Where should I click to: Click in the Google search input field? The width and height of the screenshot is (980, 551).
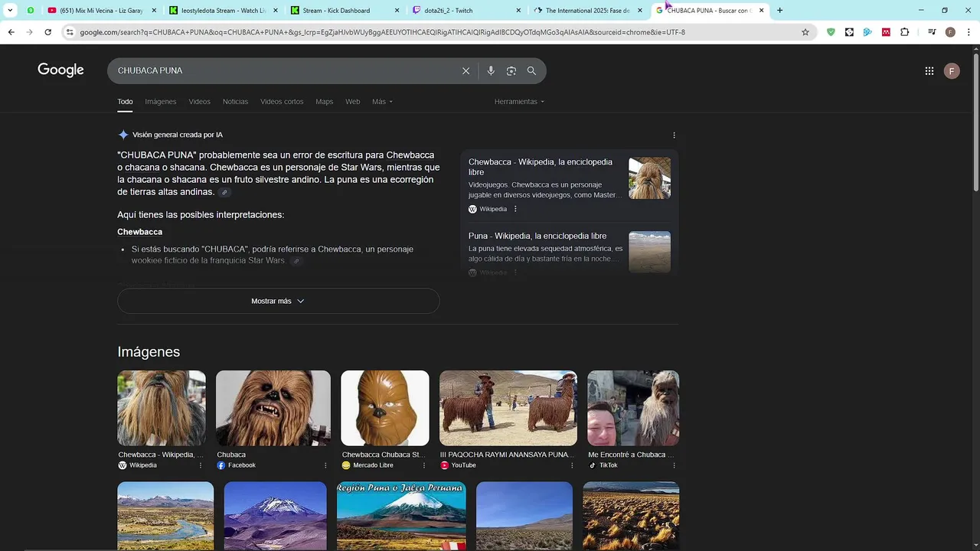pos(283,70)
